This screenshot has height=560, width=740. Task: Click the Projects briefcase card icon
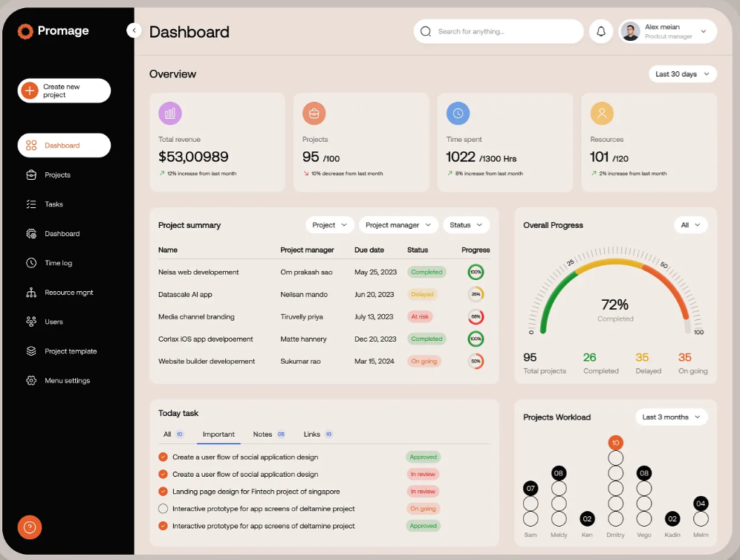314,113
